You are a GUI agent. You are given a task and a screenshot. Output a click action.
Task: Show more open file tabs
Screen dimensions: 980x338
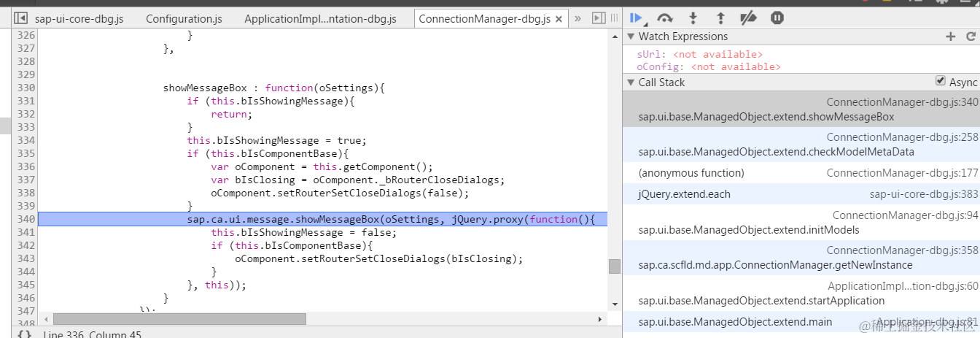point(578,18)
